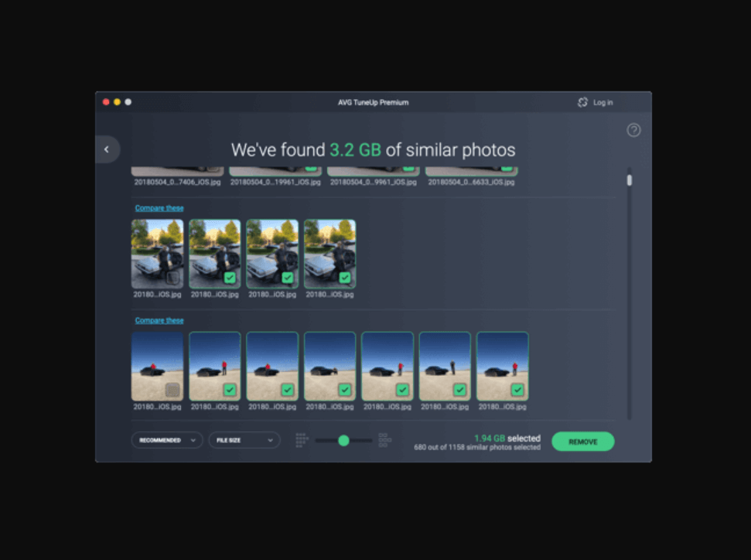
Task: Expand the chevron on the RECOMMENDED selector
Action: tap(195, 439)
